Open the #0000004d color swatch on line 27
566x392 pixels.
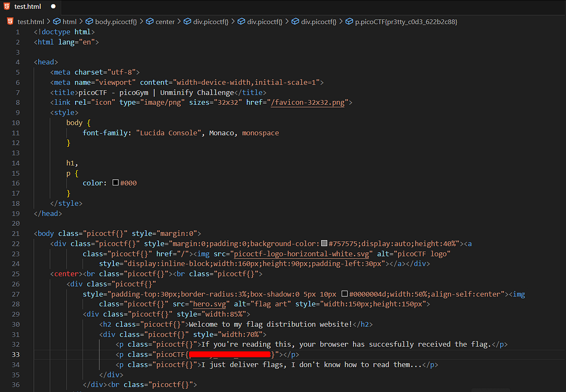click(345, 294)
